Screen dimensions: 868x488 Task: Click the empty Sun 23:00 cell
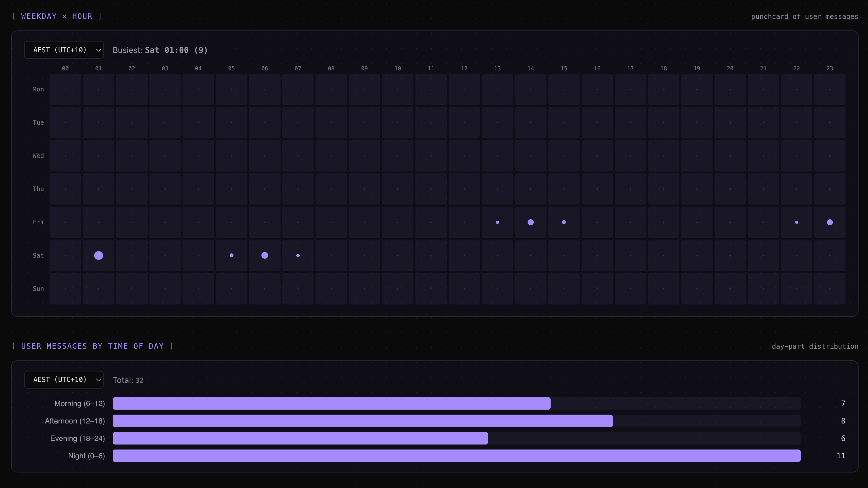click(x=830, y=289)
